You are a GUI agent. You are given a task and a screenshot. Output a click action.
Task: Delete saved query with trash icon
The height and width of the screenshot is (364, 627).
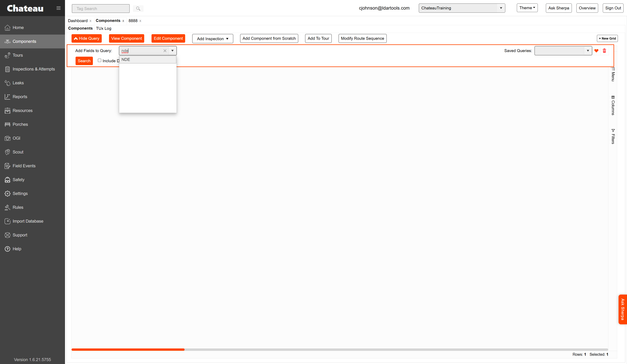coord(604,51)
